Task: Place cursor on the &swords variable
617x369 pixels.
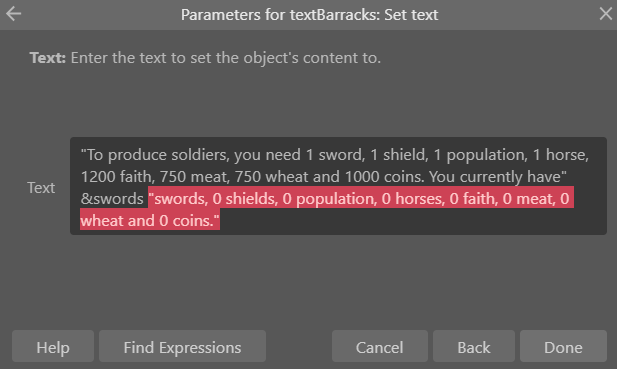Action: [x=112, y=199]
